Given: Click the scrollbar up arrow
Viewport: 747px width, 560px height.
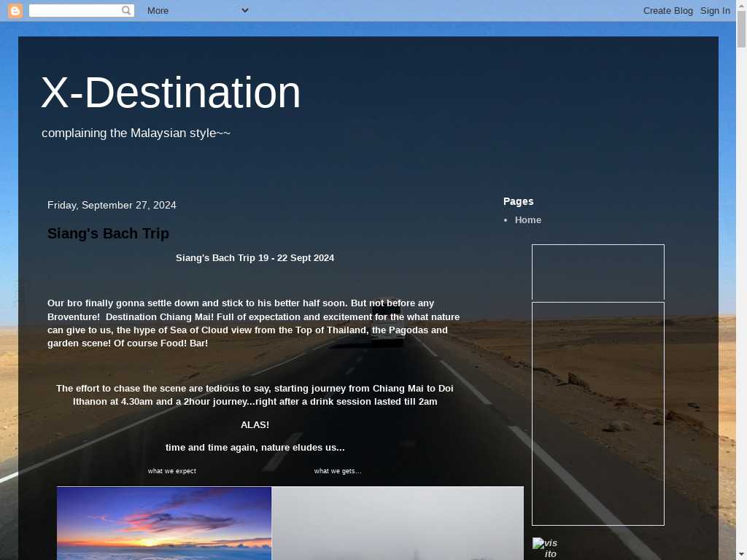Looking at the screenshot, I should click(741, 5).
